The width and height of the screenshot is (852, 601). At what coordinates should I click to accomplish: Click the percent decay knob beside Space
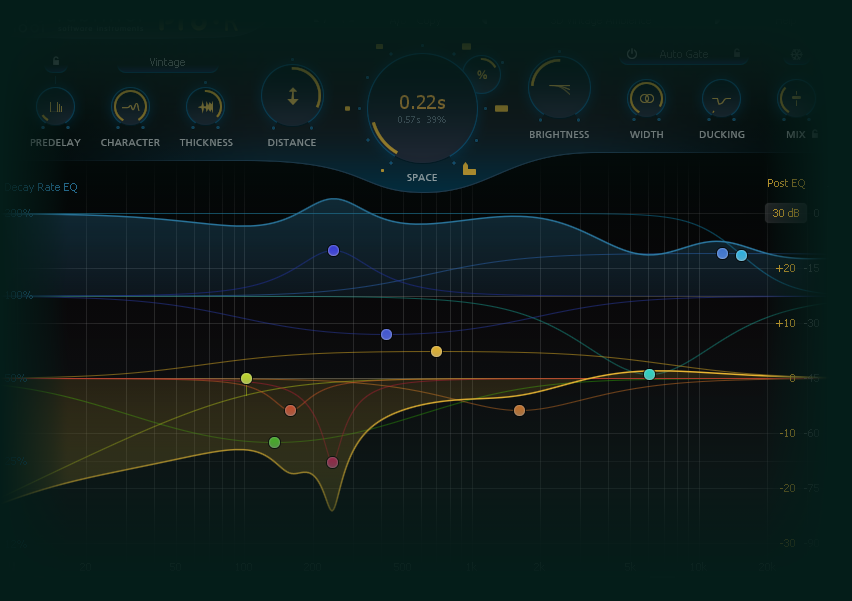point(482,75)
